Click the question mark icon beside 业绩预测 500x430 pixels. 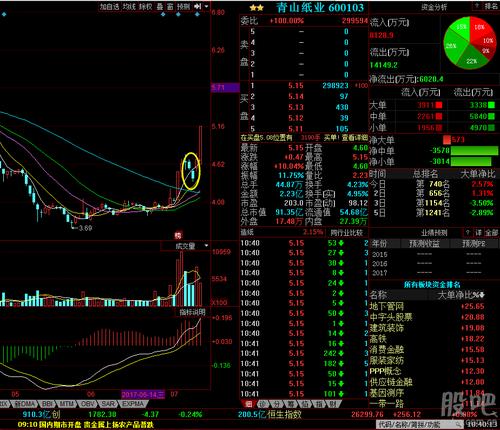pyautogui.click(x=467, y=232)
